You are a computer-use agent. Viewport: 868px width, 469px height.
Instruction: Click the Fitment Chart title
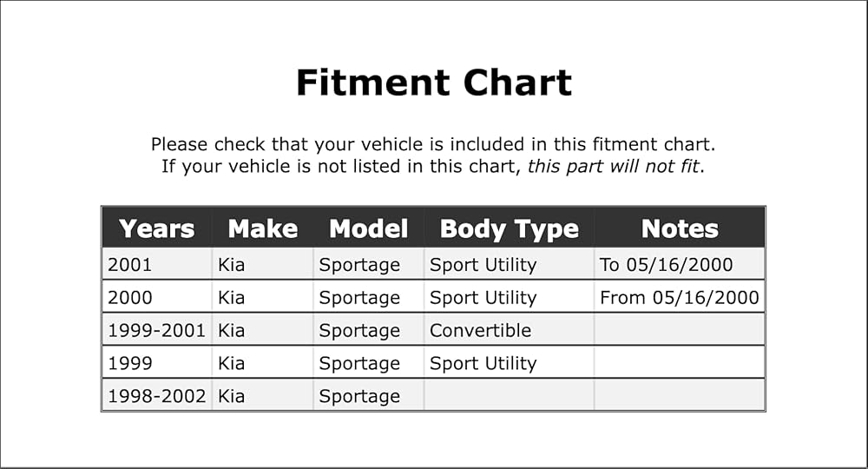[x=433, y=83]
